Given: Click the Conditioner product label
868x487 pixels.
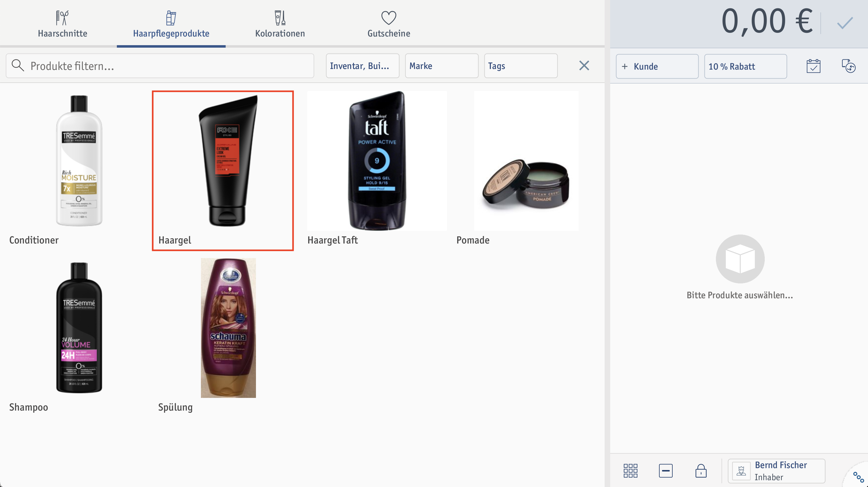Looking at the screenshot, I should (x=34, y=240).
